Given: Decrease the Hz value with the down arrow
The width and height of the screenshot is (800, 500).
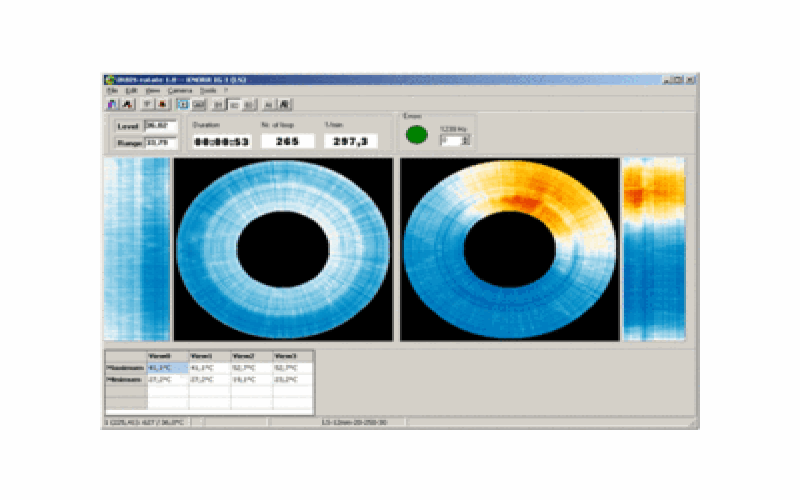Looking at the screenshot, I should tap(465, 143).
